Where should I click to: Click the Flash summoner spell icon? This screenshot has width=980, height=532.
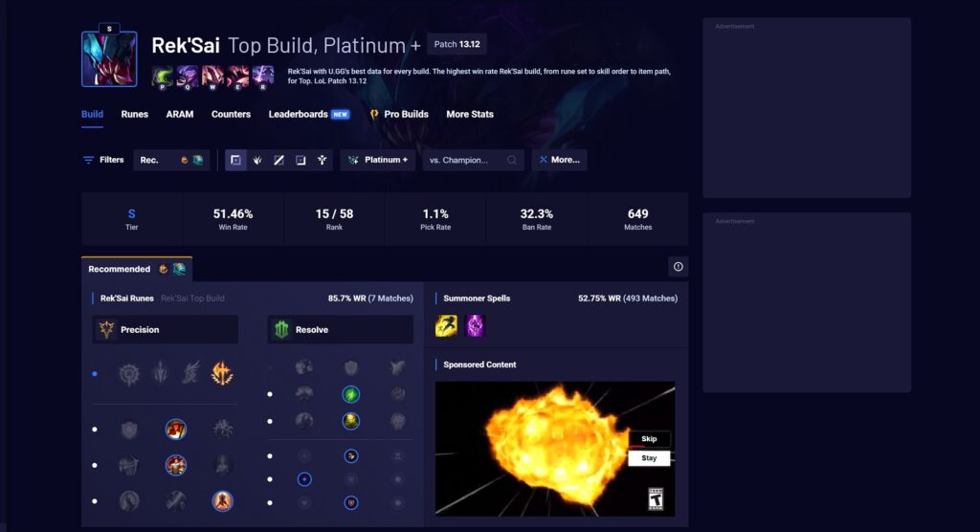click(446, 326)
